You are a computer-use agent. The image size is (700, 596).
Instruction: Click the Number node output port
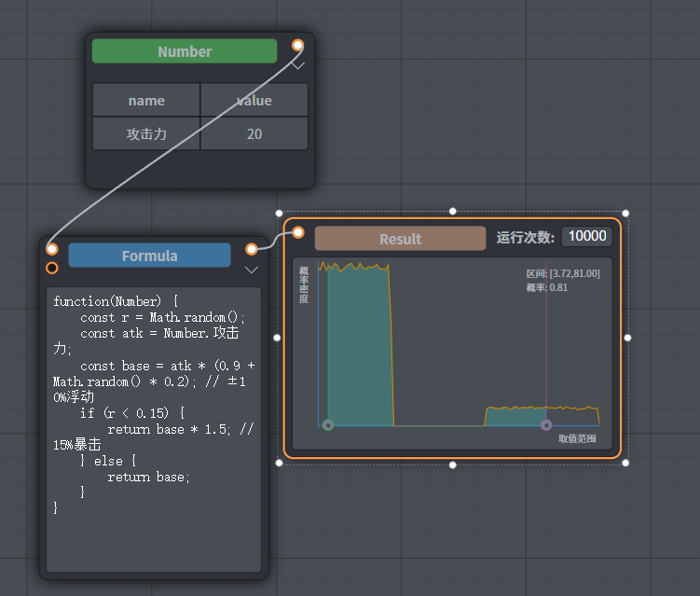coord(297,45)
